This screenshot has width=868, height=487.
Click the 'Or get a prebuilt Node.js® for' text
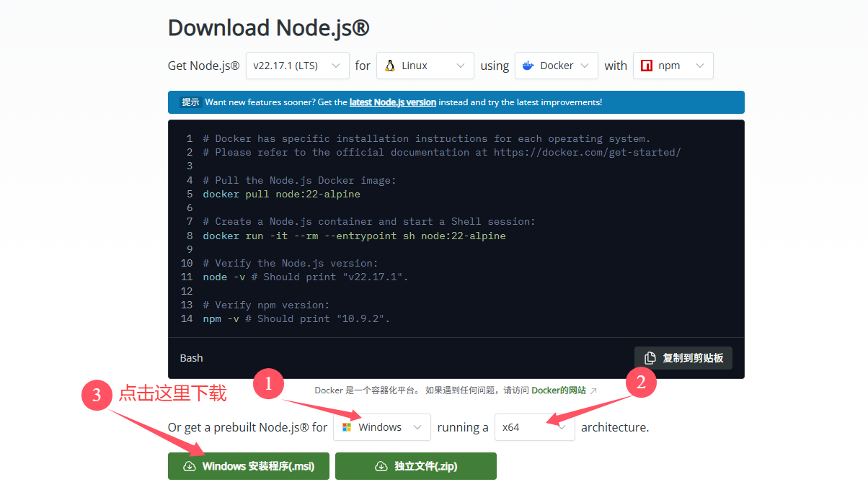(x=247, y=427)
